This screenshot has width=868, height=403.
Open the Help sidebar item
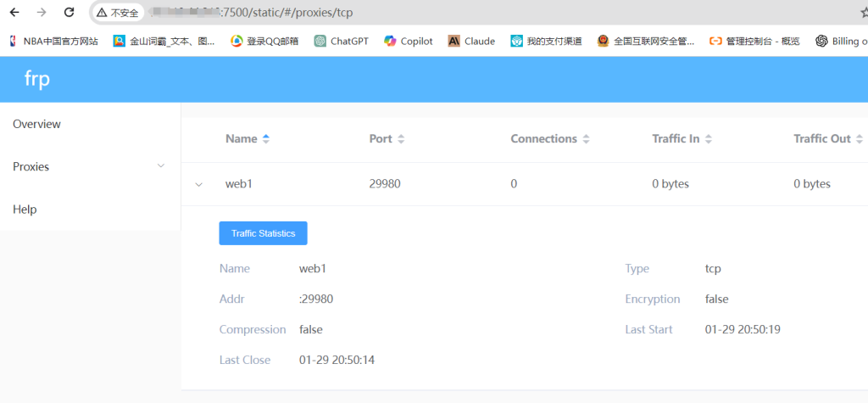click(x=25, y=210)
